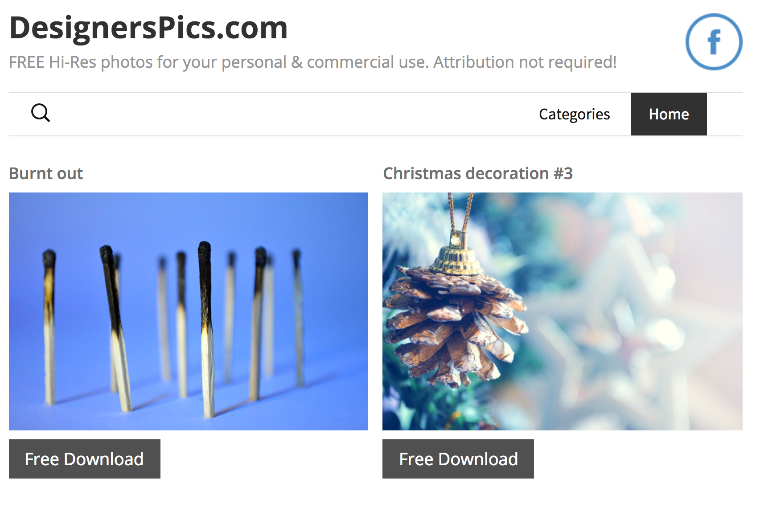Download the Burnt out photo for free
764x532 pixels.
[x=85, y=459]
